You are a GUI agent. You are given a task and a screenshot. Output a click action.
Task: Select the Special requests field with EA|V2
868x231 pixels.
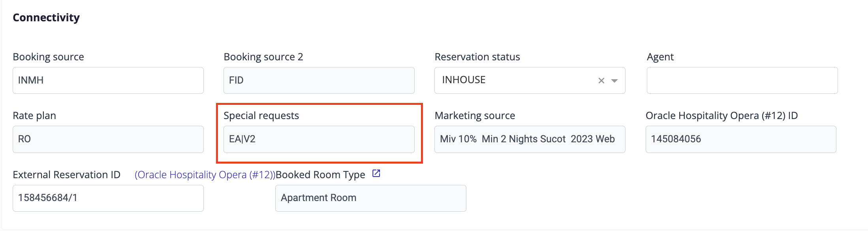pos(319,139)
